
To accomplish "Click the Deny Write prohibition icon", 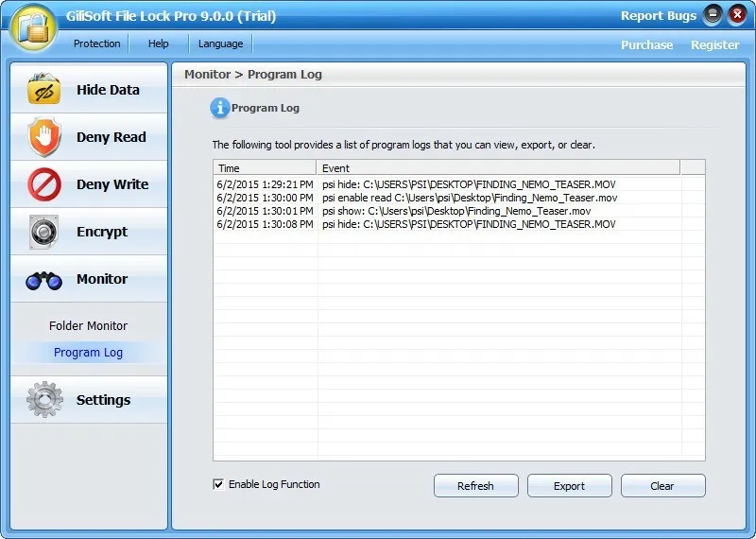I will point(43,184).
